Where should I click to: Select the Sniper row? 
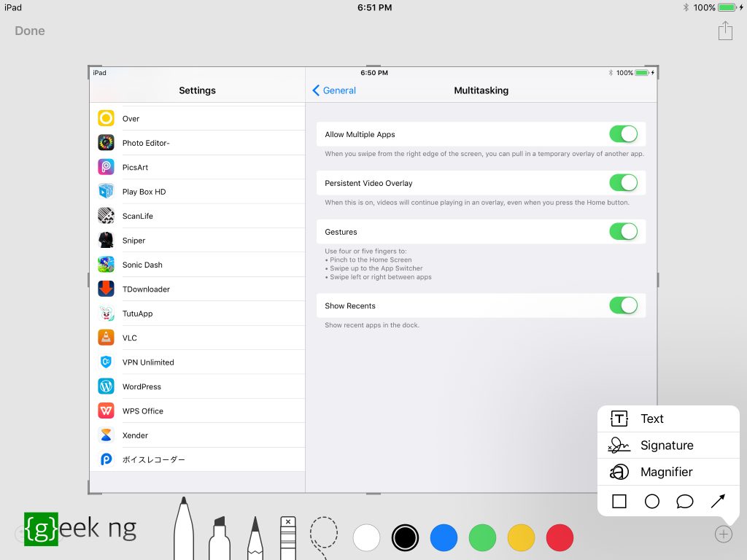197,240
